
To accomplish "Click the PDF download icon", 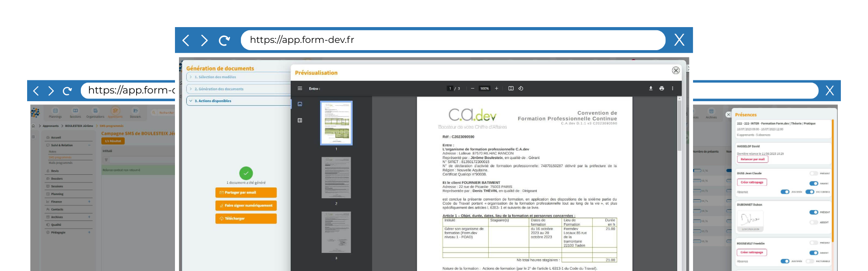I will (x=651, y=89).
